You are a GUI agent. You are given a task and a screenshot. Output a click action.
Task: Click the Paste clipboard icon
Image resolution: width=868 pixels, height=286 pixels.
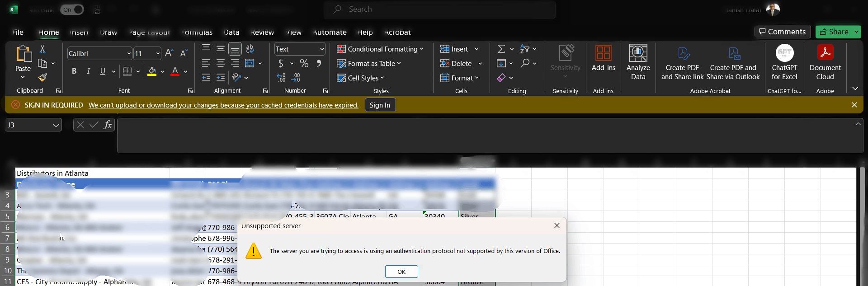(x=23, y=54)
